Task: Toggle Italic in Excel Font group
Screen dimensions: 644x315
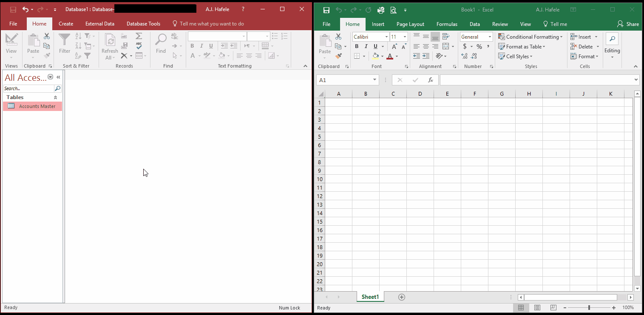Action: (366, 46)
